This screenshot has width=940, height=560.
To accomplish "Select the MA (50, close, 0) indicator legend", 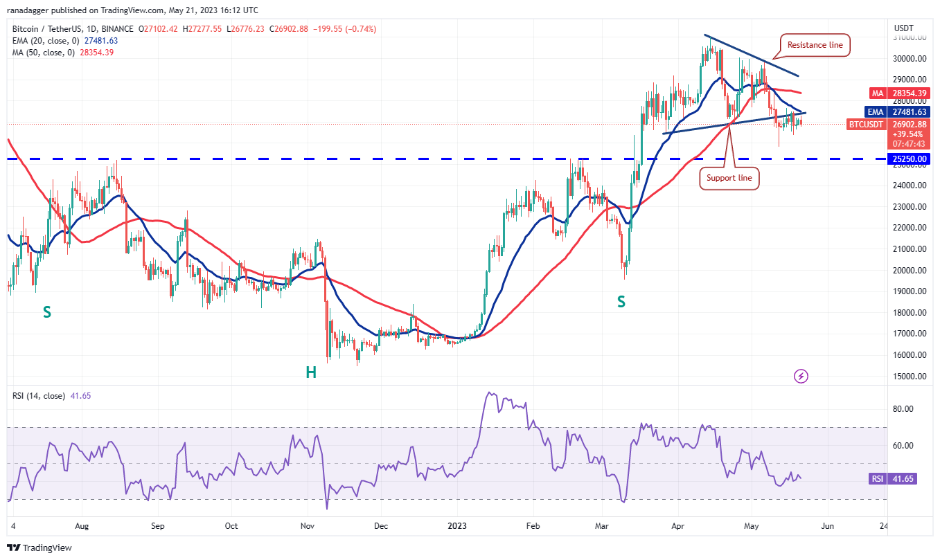I will (62, 52).
